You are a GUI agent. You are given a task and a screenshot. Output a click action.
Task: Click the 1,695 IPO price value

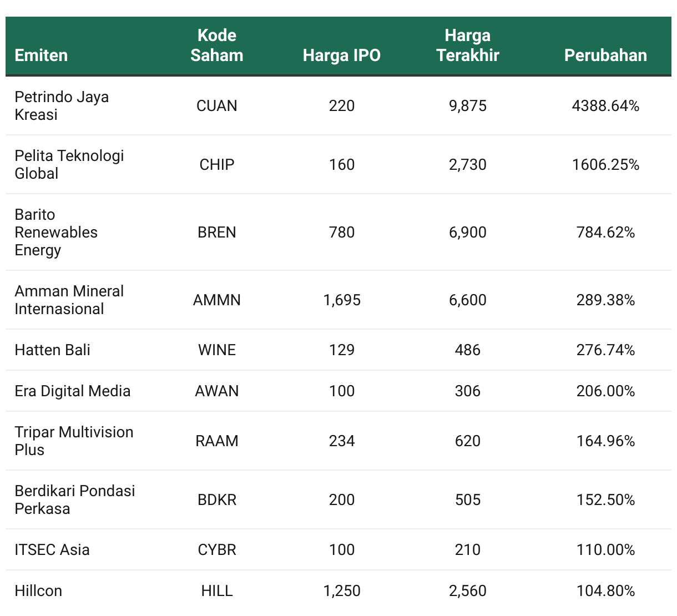(341, 300)
